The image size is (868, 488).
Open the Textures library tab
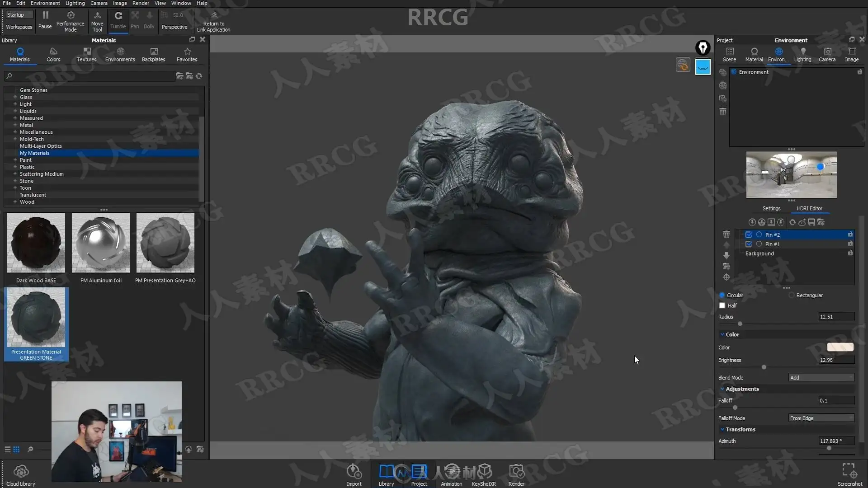tap(86, 55)
